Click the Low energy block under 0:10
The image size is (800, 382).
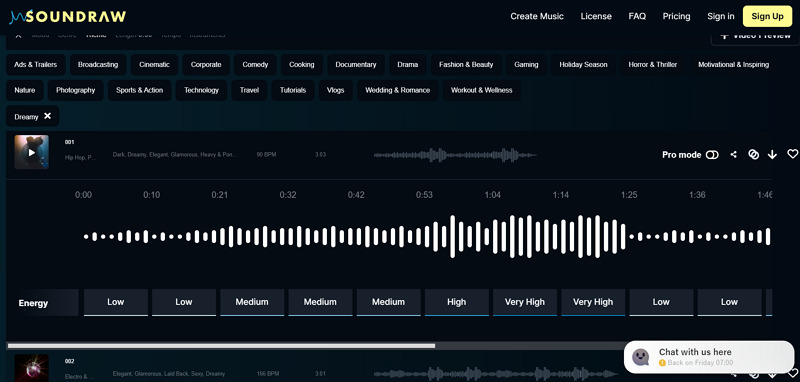coord(184,302)
